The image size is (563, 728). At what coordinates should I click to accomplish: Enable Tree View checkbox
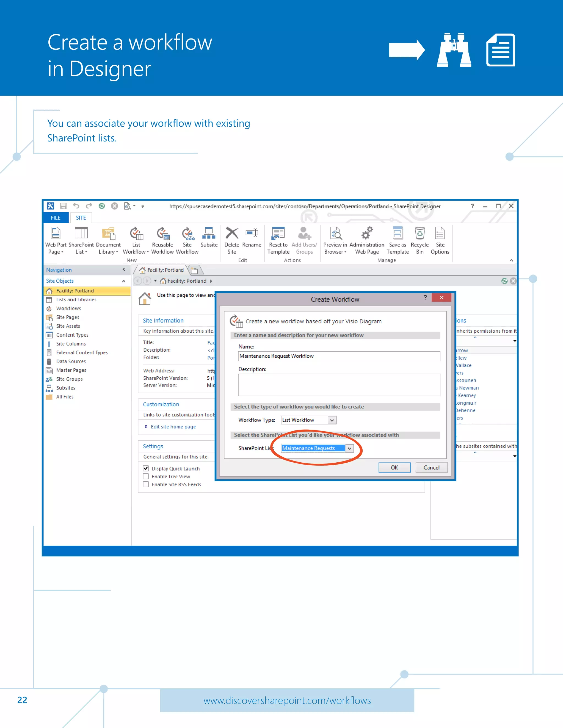point(146,476)
